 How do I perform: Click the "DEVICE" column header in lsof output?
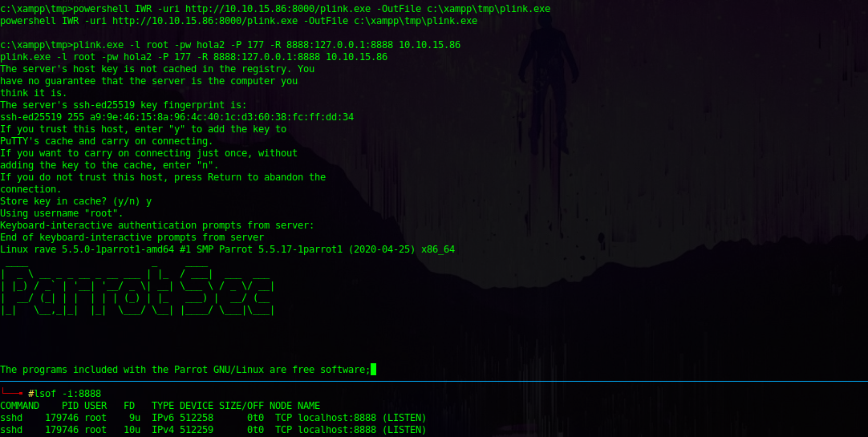(x=197, y=406)
